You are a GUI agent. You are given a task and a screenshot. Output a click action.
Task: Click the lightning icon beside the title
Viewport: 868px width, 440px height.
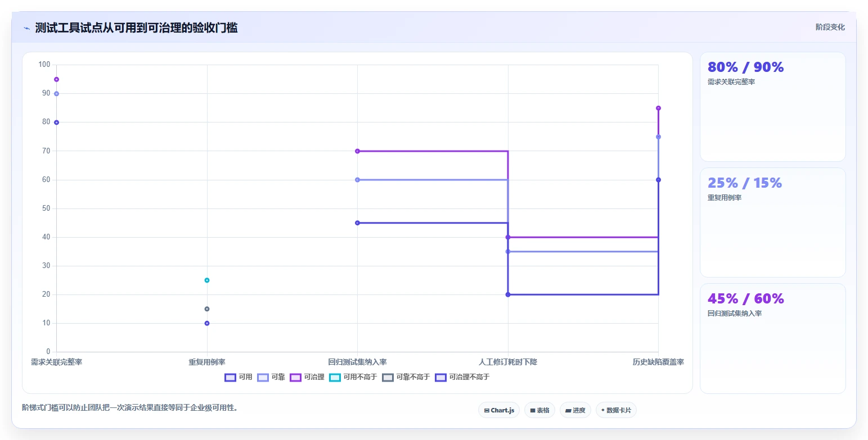(x=26, y=28)
